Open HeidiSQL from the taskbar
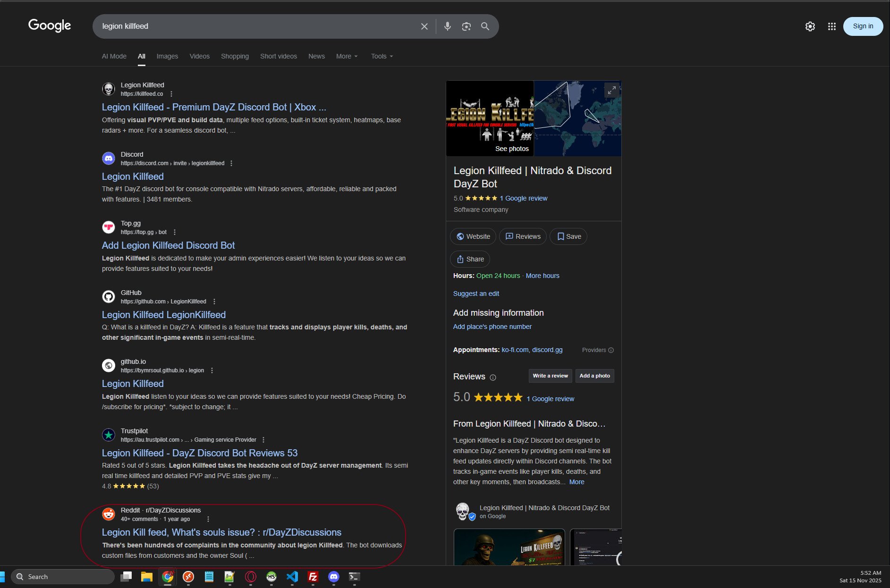890x588 pixels. click(x=271, y=577)
